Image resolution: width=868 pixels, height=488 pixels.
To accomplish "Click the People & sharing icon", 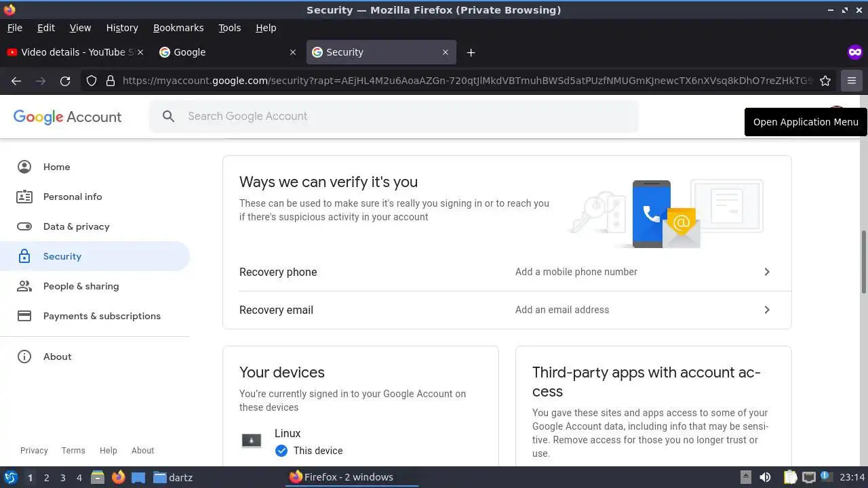I will coord(24,286).
